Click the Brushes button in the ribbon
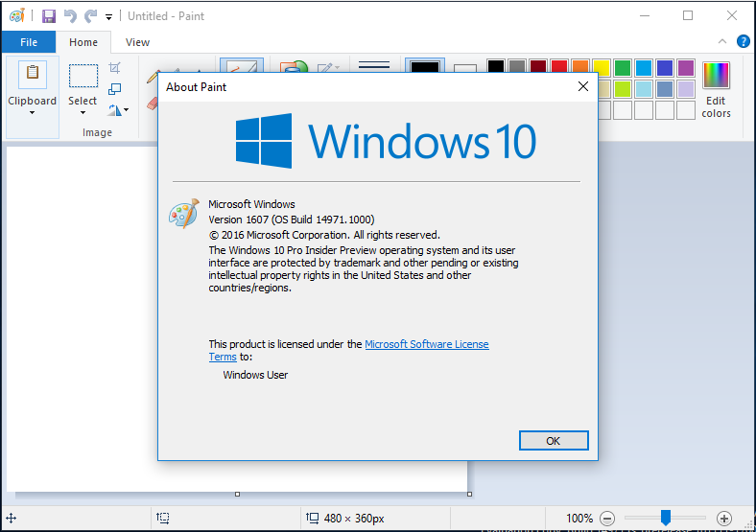Viewport: 756px width, 532px height. [x=242, y=66]
